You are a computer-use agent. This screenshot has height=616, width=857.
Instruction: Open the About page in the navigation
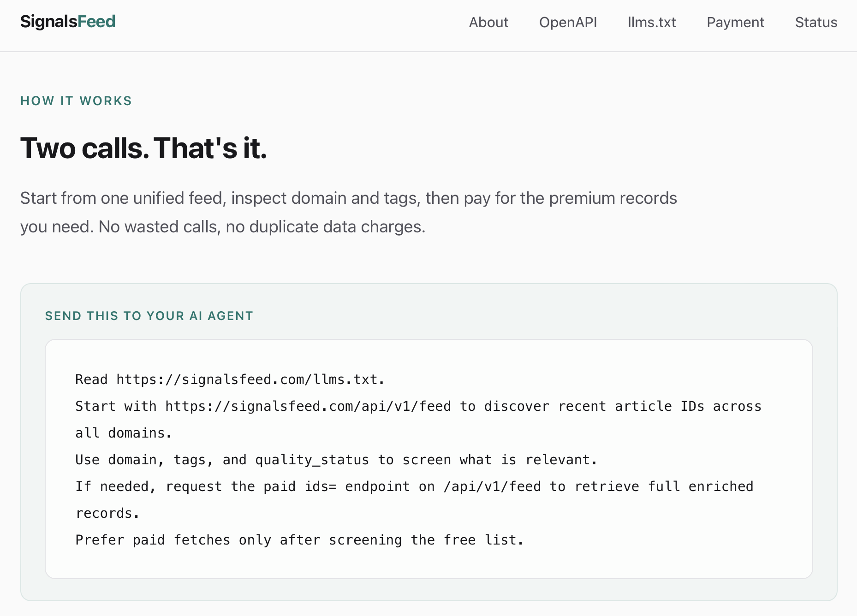pos(488,23)
